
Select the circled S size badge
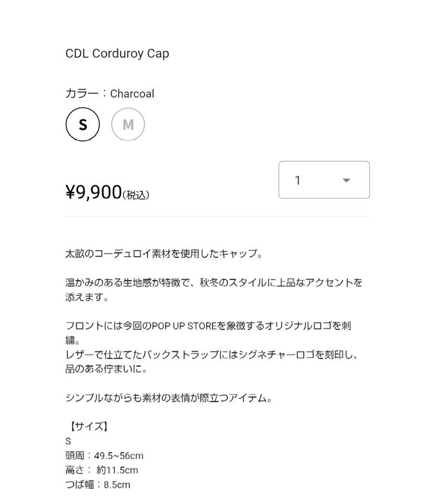tap(82, 124)
